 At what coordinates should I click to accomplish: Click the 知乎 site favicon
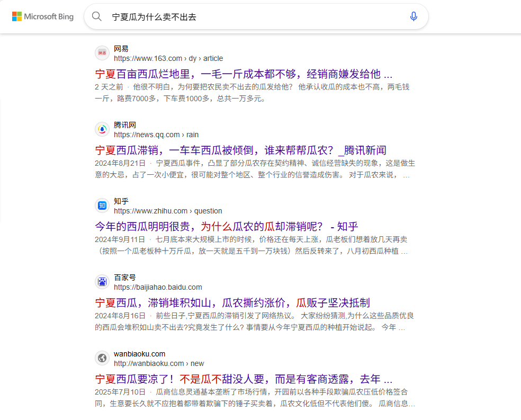102,205
